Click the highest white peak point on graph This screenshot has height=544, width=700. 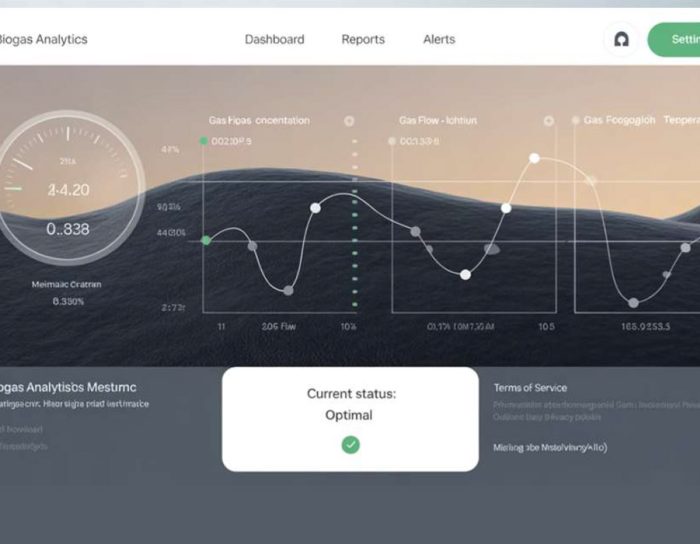click(534, 158)
